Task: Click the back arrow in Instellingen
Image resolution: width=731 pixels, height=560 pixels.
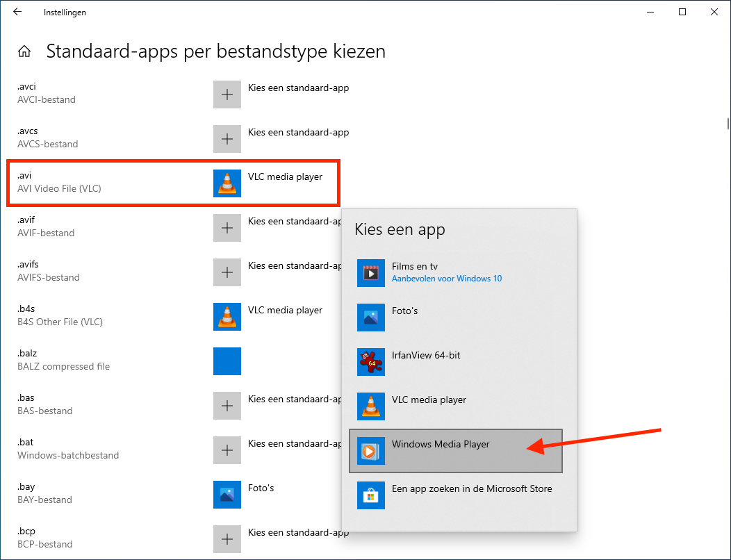Action: coord(17,12)
